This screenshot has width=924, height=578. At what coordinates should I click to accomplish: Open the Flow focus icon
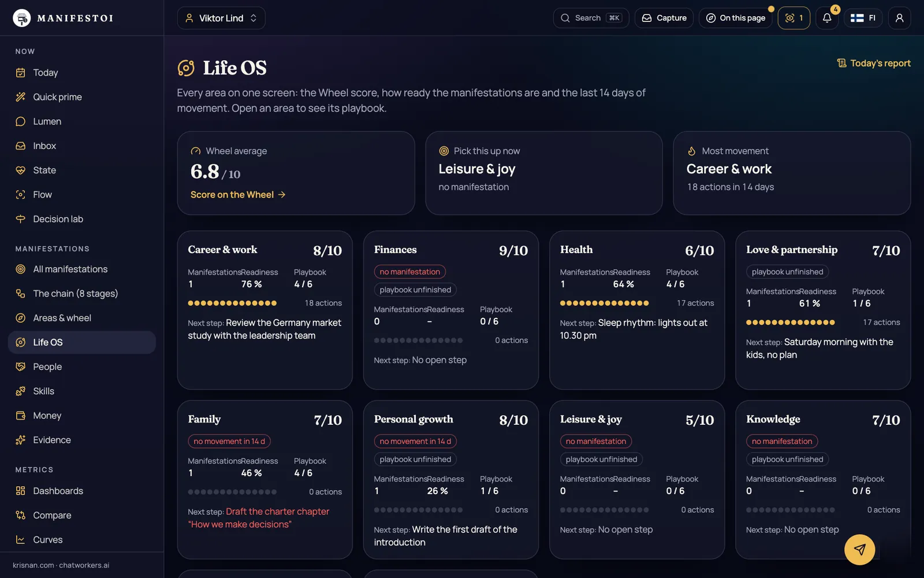[x=21, y=195]
